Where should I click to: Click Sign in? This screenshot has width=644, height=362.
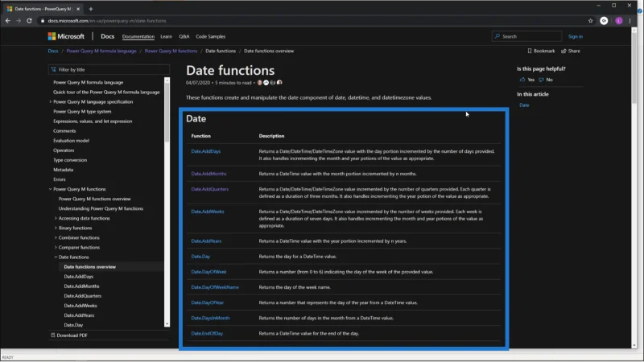coord(575,36)
